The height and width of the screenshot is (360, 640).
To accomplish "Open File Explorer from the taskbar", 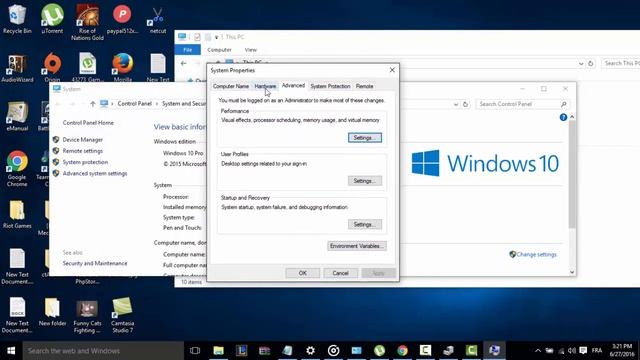I will (218, 351).
